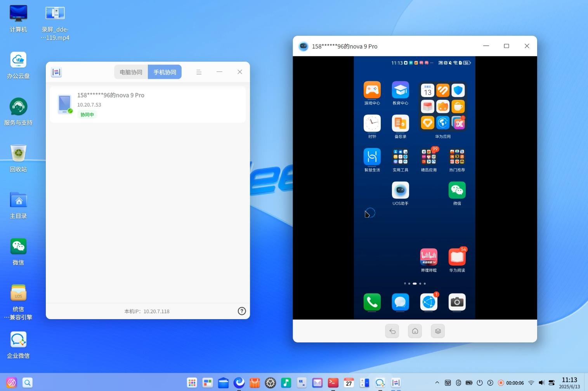Open the mail app in taskbar
This screenshot has height=391, width=588.
tap(317, 382)
